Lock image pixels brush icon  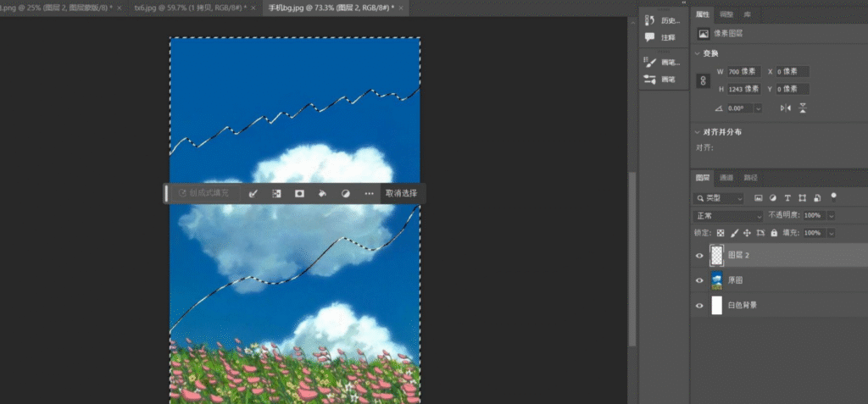[735, 233]
